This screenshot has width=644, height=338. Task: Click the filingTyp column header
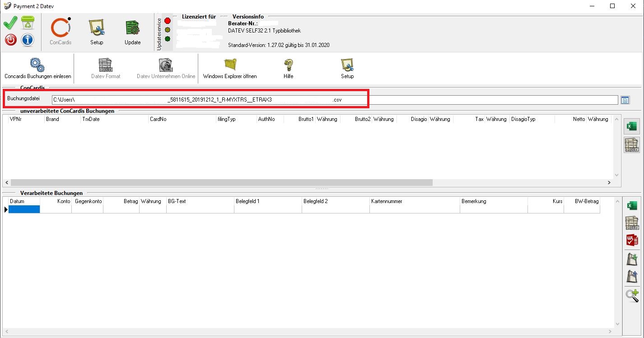[x=236, y=119]
